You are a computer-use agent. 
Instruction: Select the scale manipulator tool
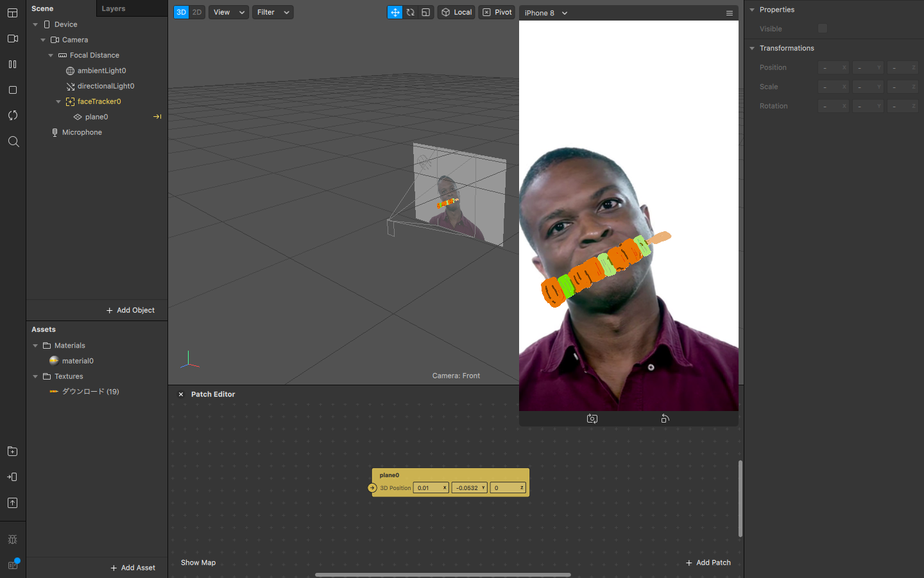pos(426,12)
